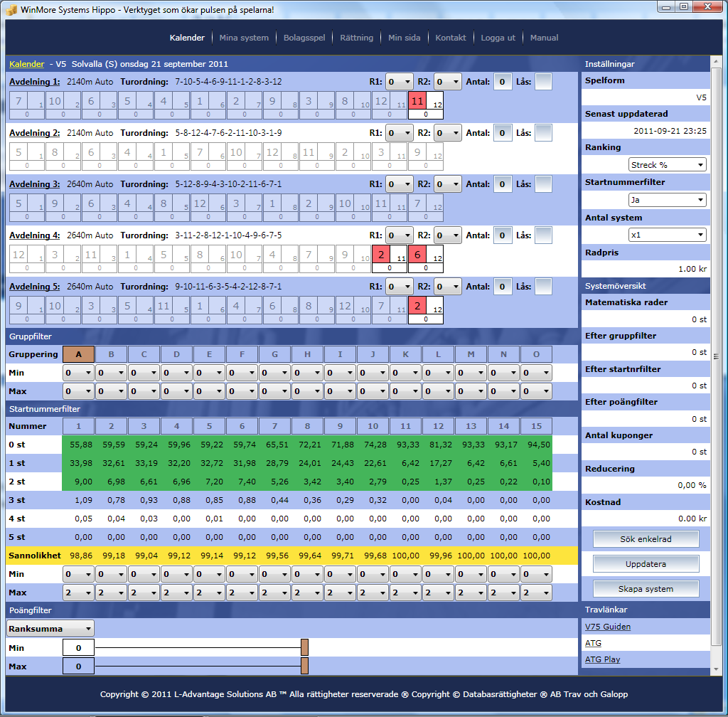Select the red horse 11 box in Avdelning 1
The height and width of the screenshot is (717, 728).
click(x=426, y=105)
